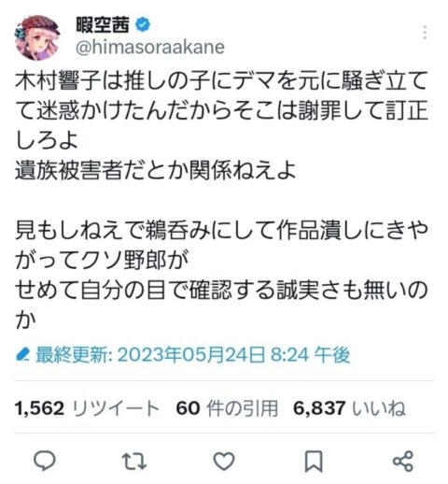Screen dimensions: 448x484
Task: Click the line 遺族被害者だとか関係ねえよ
Action: click(155, 170)
